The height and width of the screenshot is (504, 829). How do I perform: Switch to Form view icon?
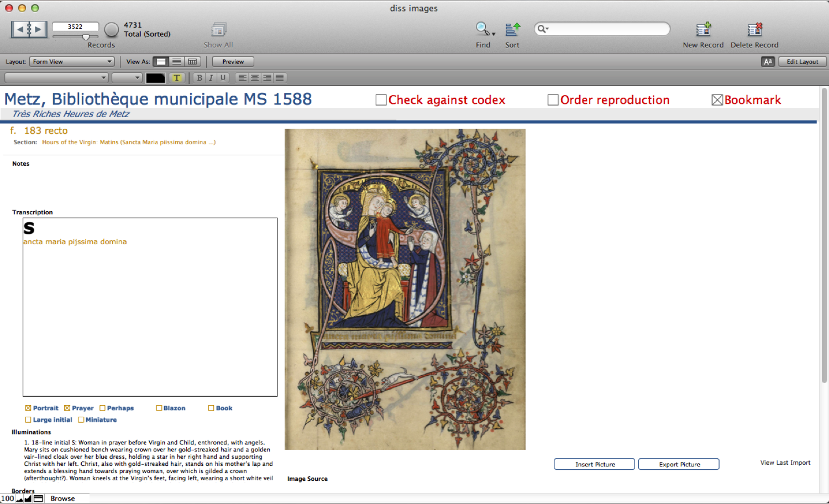pyautogui.click(x=161, y=62)
